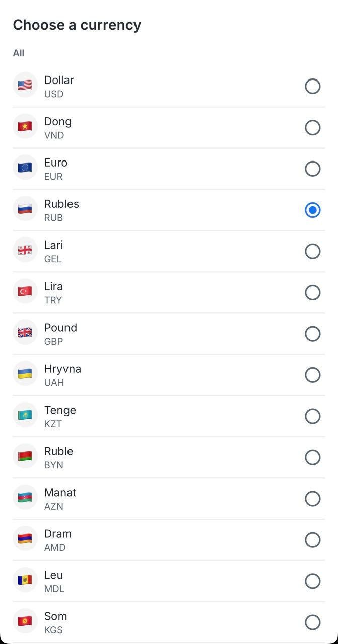Click the US flag icon next to Dollar
This screenshot has height=644, width=338.
tap(25, 86)
